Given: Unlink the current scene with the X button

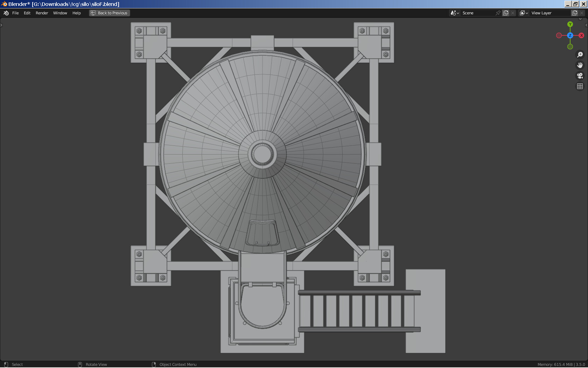Looking at the screenshot, I should (x=512, y=13).
